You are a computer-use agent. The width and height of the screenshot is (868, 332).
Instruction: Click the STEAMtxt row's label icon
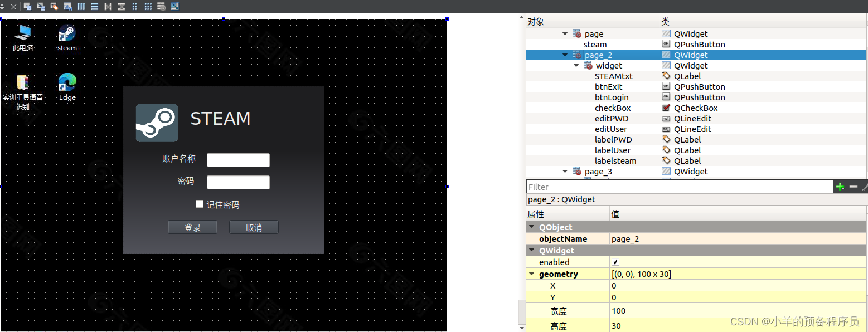tap(666, 76)
